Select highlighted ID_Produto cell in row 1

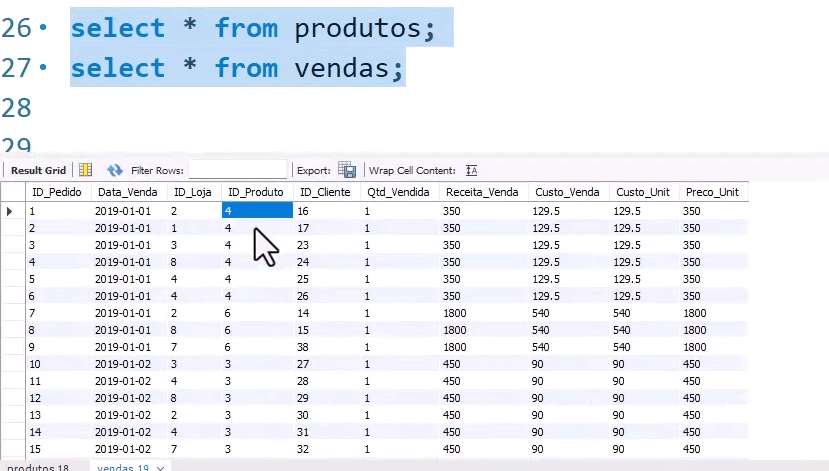(x=257, y=211)
